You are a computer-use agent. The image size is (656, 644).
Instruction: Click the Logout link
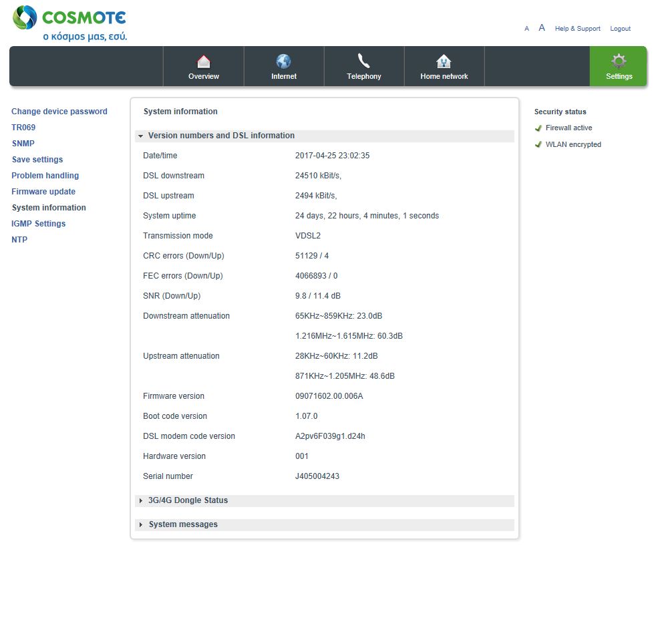[620, 29]
